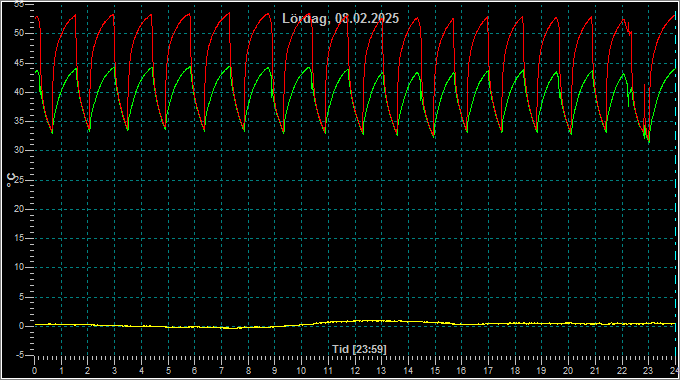Click hour 3 on the time axis
The height and width of the screenshot is (380, 680).
click(x=114, y=371)
